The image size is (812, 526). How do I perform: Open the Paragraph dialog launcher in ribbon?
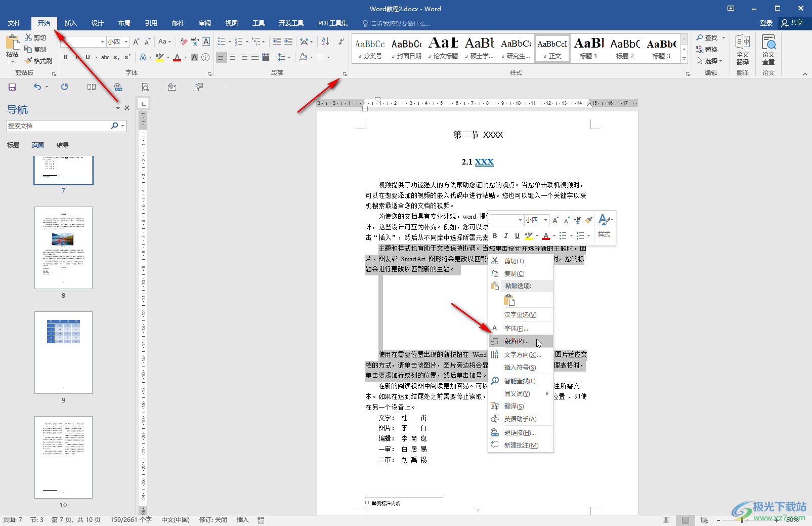click(345, 74)
